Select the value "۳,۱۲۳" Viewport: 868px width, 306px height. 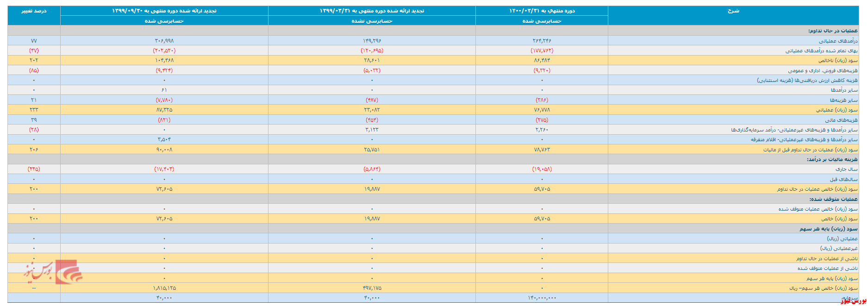tap(372, 130)
